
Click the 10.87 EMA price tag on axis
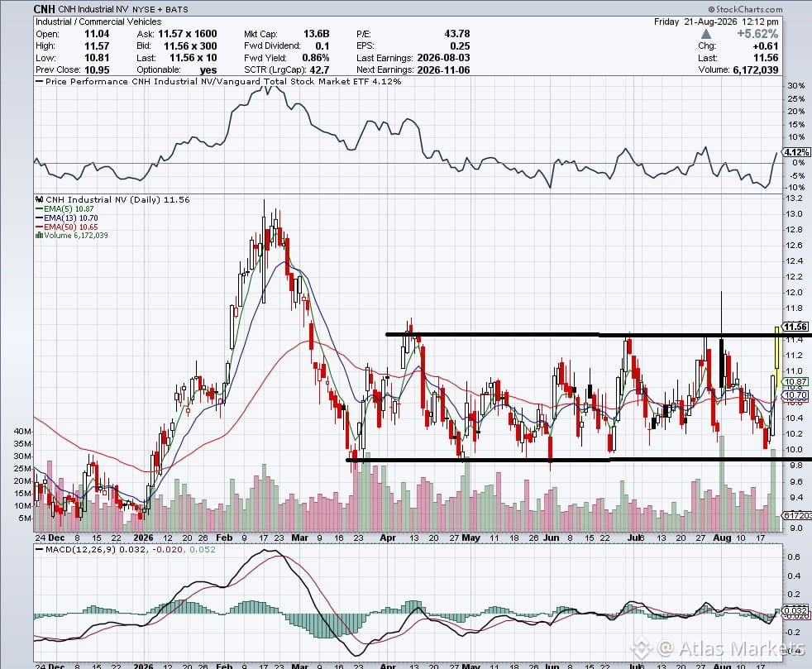(x=796, y=381)
